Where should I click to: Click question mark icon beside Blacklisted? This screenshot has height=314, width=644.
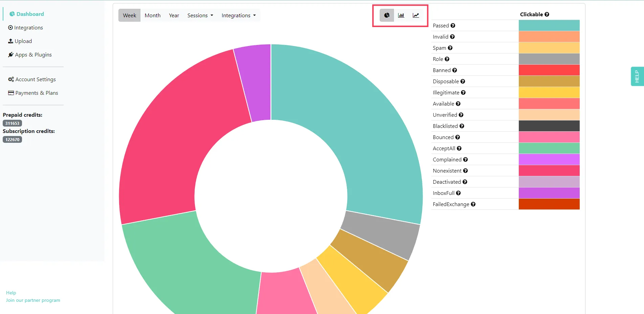[462, 126]
